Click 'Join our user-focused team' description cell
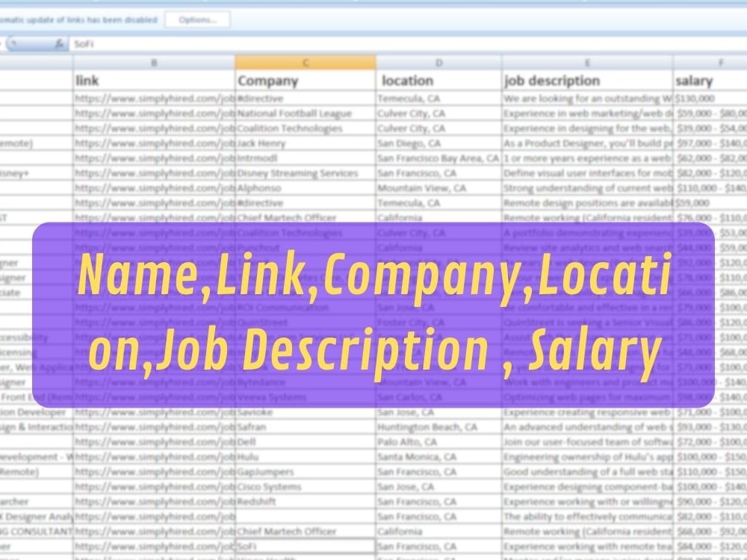 (x=587, y=442)
